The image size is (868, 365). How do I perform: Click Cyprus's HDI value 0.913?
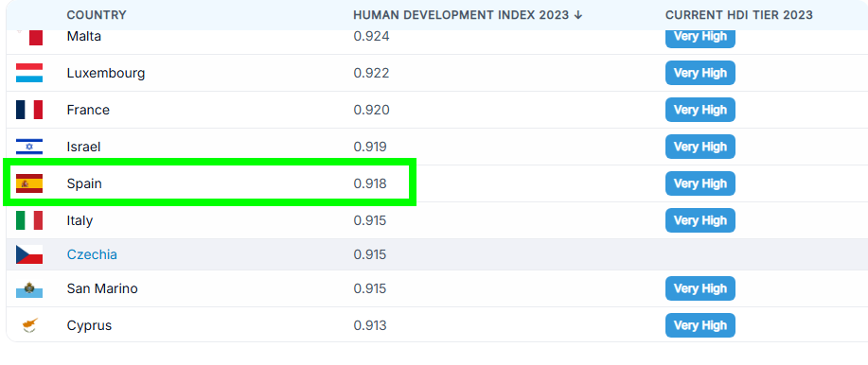(x=370, y=325)
